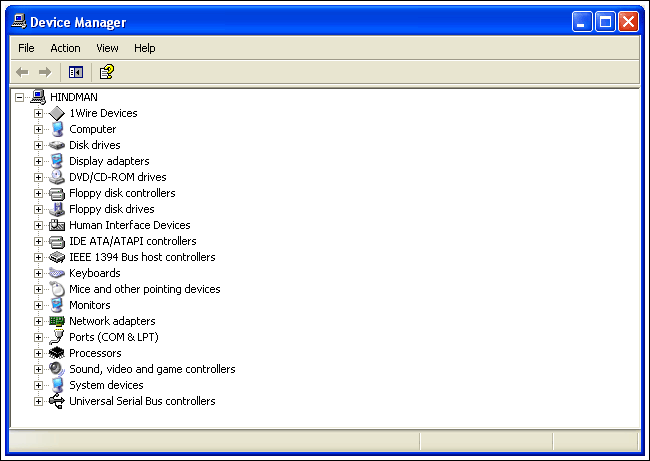650x461 pixels.
Task: Click the Help toolbar icon with question mark
Action: coord(107,72)
